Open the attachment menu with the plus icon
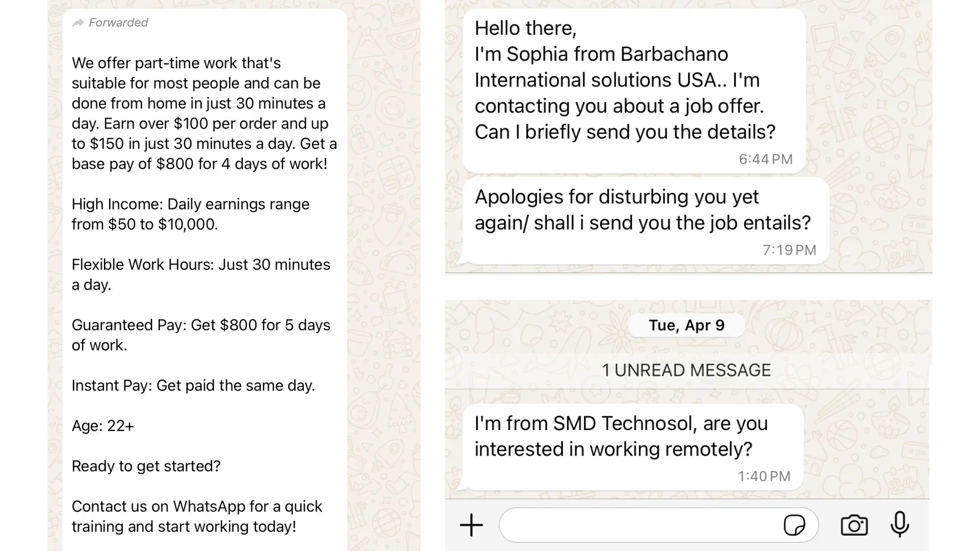The height and width of the screenshot is (551, 980). pos(472,525)
